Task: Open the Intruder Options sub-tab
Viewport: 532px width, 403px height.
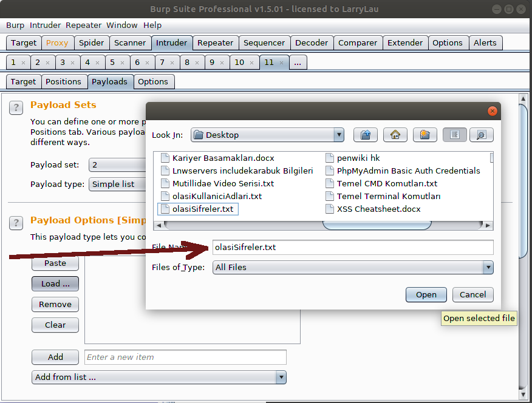Action: (x=153, y=82)
